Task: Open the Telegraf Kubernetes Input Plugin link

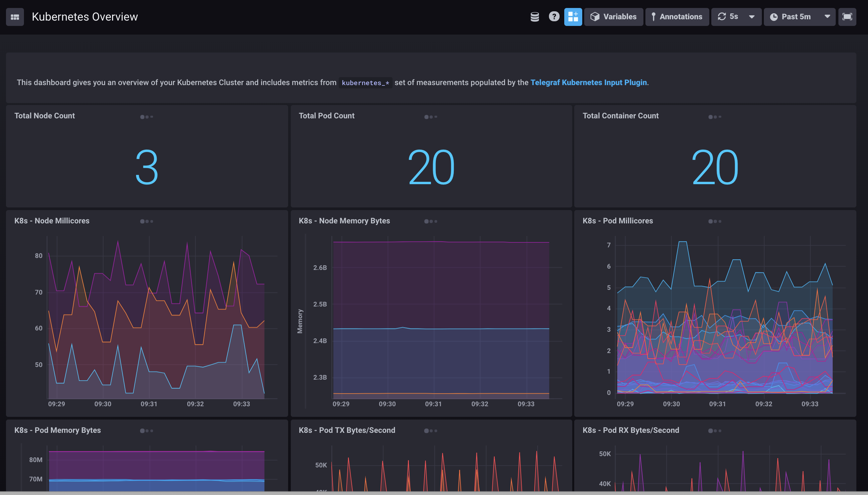Action: 589,82
